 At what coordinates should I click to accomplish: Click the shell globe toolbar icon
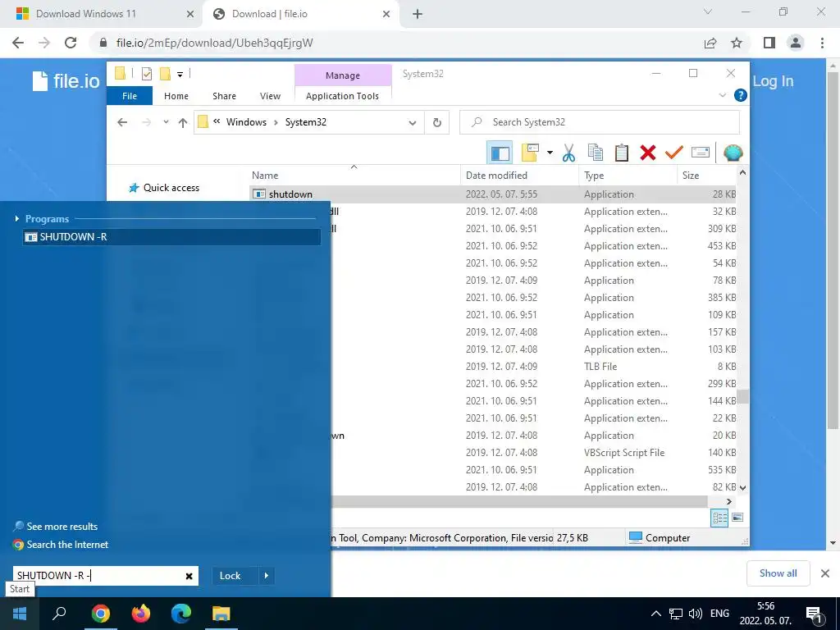[x=733, y=153]
